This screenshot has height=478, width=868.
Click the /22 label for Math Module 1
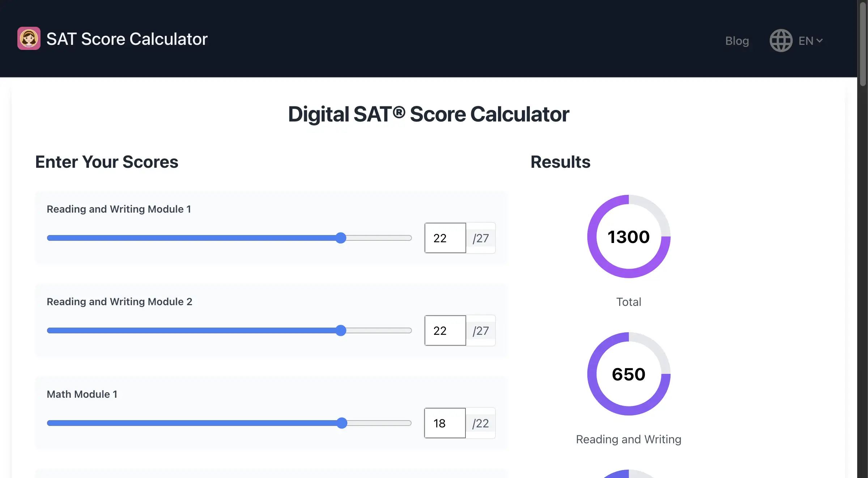481,423
